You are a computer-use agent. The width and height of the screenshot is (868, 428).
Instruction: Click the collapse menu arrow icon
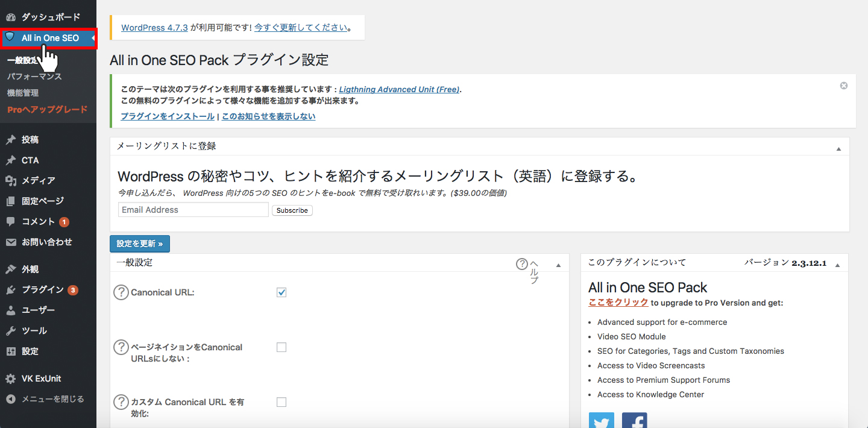(x=11, y=399)
